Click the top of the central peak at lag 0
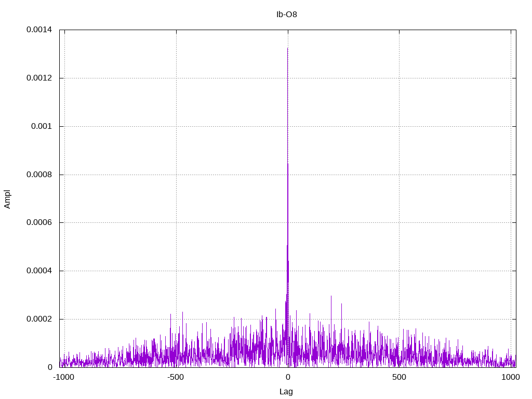Screen dimensions: 532x399 point(288,48)
